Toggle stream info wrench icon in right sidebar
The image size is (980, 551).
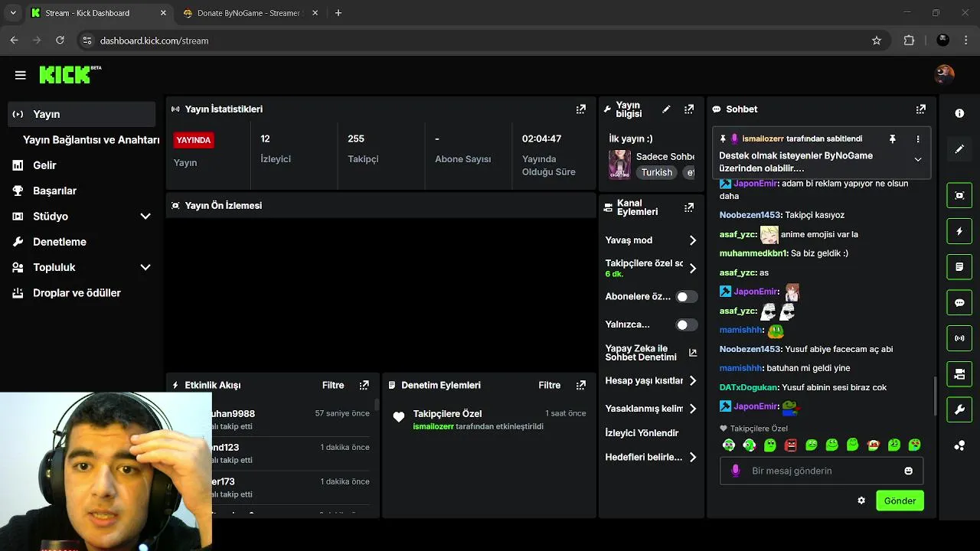pyautogui.click(x=959, y=409)
